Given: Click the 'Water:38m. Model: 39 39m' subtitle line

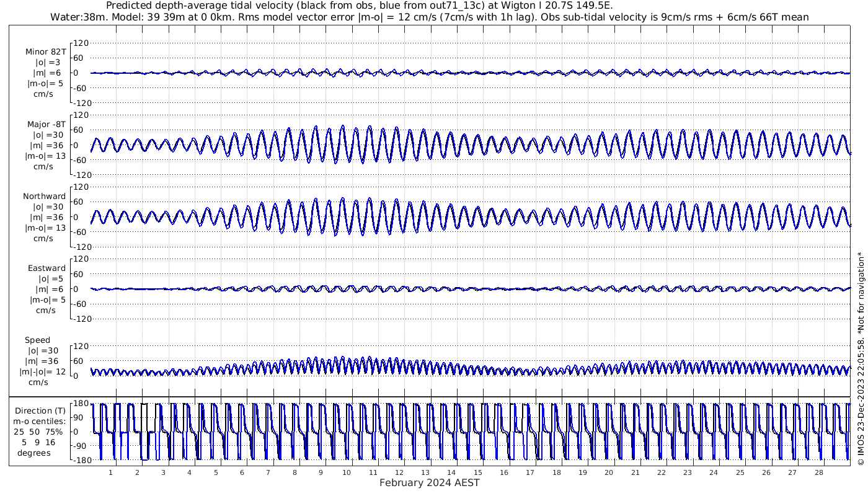Looking at the screenshot, I should click(x=430, y=17).
